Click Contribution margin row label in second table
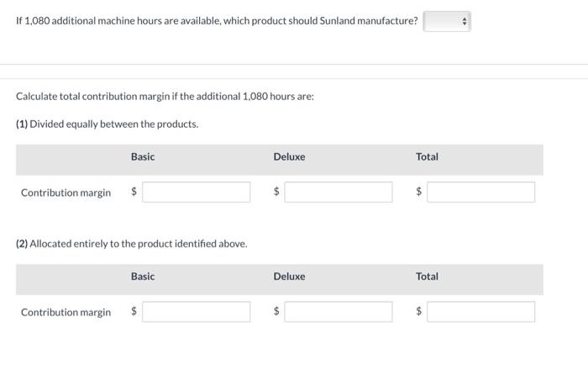This screenshot has width=588, height=365. coord(66,312)
